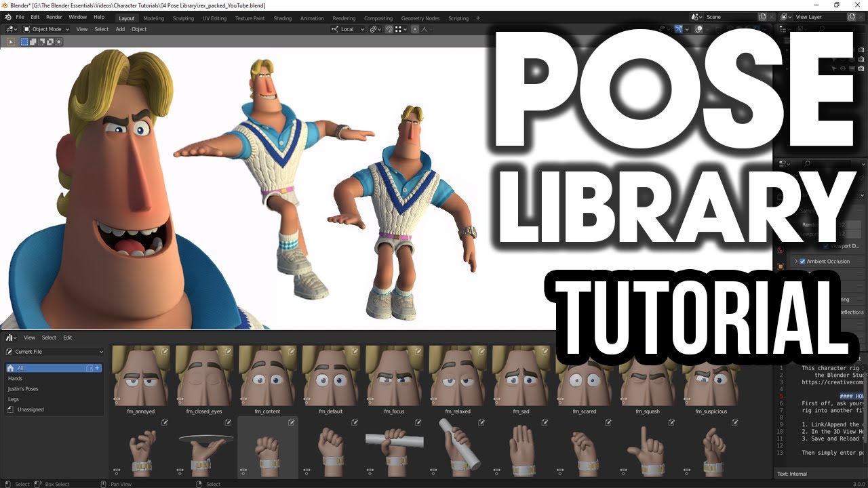This screenshot has width=868, height=488.
Task: Select the fm_sad pose thumbnail
Action: coord(521,376)
